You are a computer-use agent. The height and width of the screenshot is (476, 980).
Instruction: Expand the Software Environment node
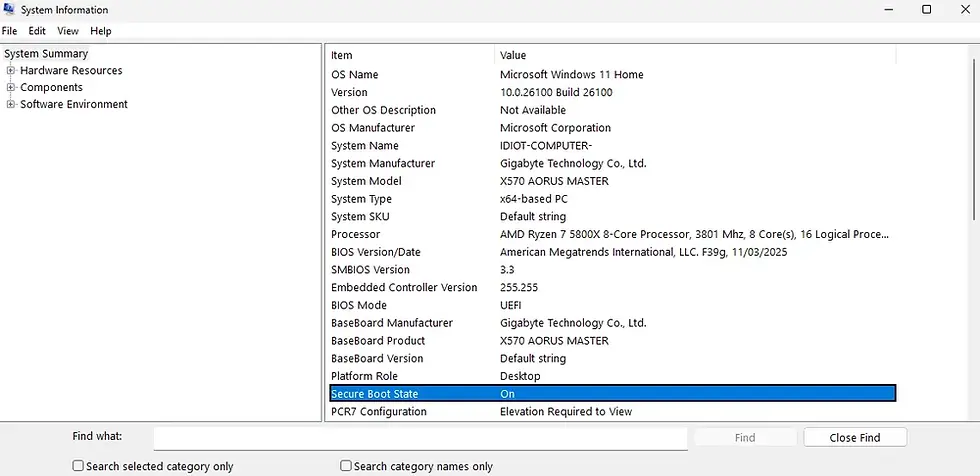pyautogui.click(x=11, y=104)
